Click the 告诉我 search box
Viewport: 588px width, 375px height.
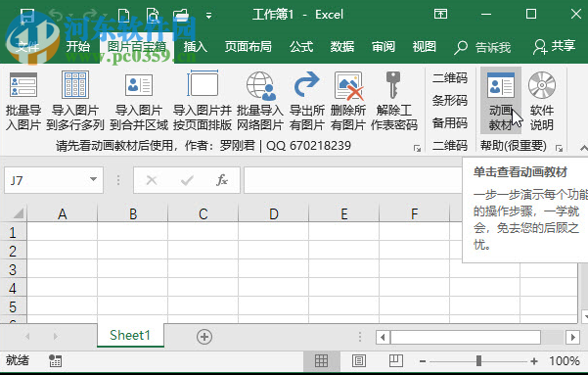point(482,47)
